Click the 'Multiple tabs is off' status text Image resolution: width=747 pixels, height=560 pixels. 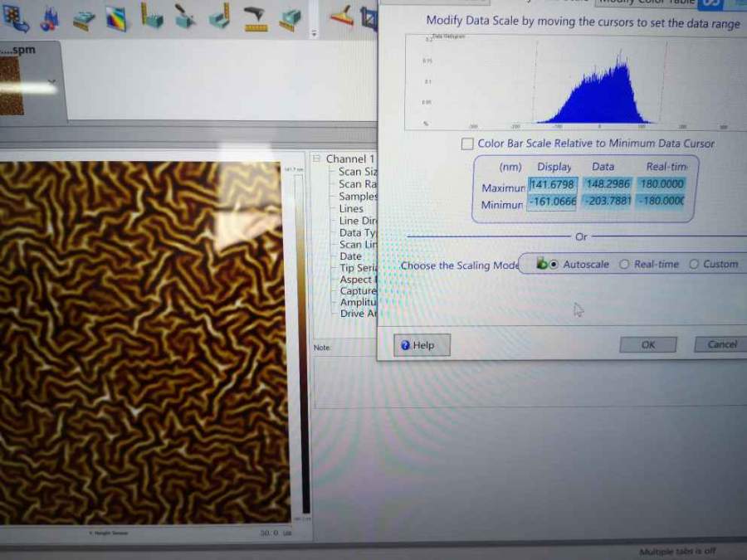677,552
